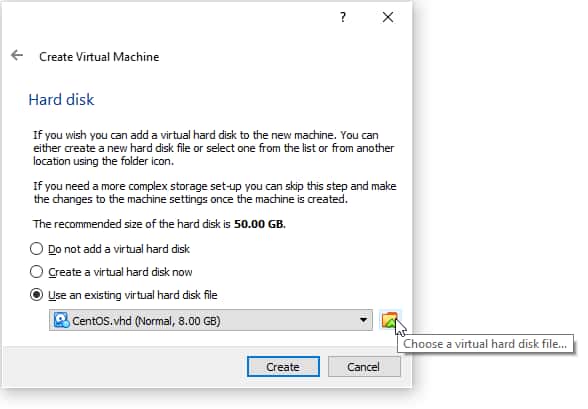Click the paragraph about adding a virtual hard disk
This screenshot has height=409, width=588.
click(x=213, y=148)
